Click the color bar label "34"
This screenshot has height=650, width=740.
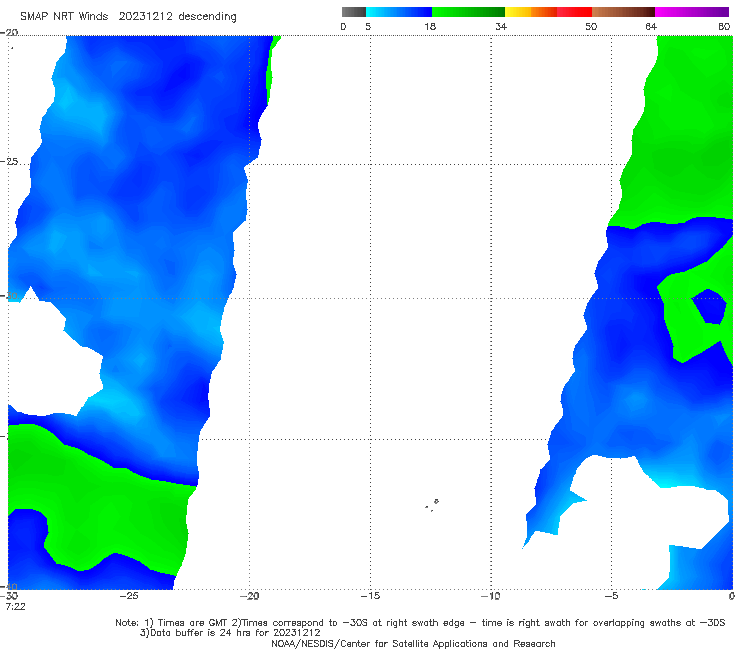coord(501,26)
